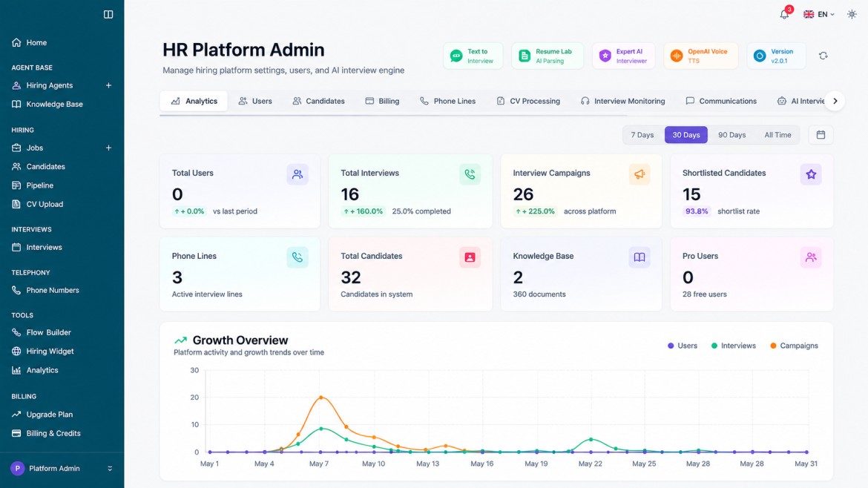The width and height of the screenshot is (868, 488).
Task: Click the Total Interviews phone icon
Action: pyautogui.click(x=470, y=174)
